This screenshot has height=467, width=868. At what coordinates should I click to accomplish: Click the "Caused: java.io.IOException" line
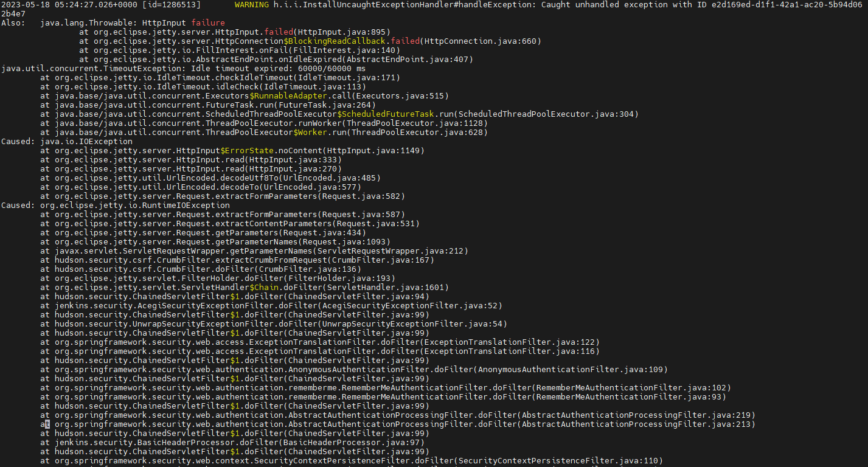(x=67, y=141)
